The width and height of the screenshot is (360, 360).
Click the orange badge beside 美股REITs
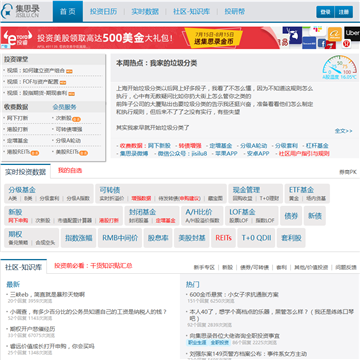84,153
